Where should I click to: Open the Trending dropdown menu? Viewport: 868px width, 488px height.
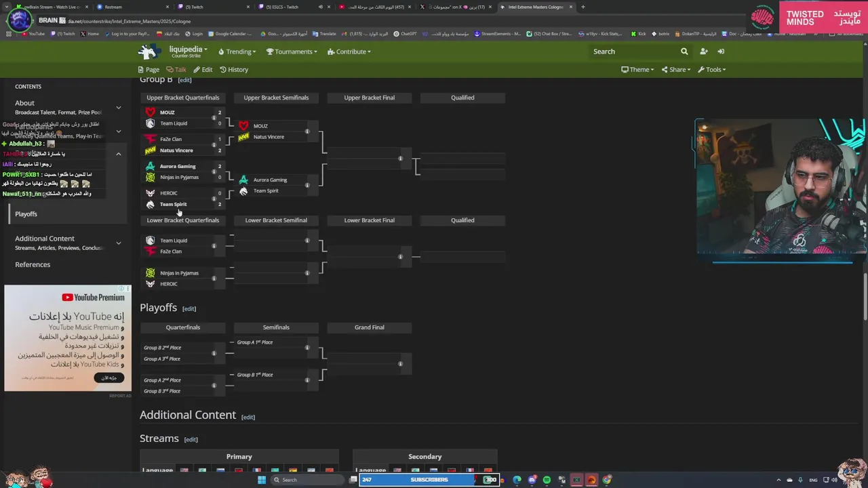click(x=237, y=52)
